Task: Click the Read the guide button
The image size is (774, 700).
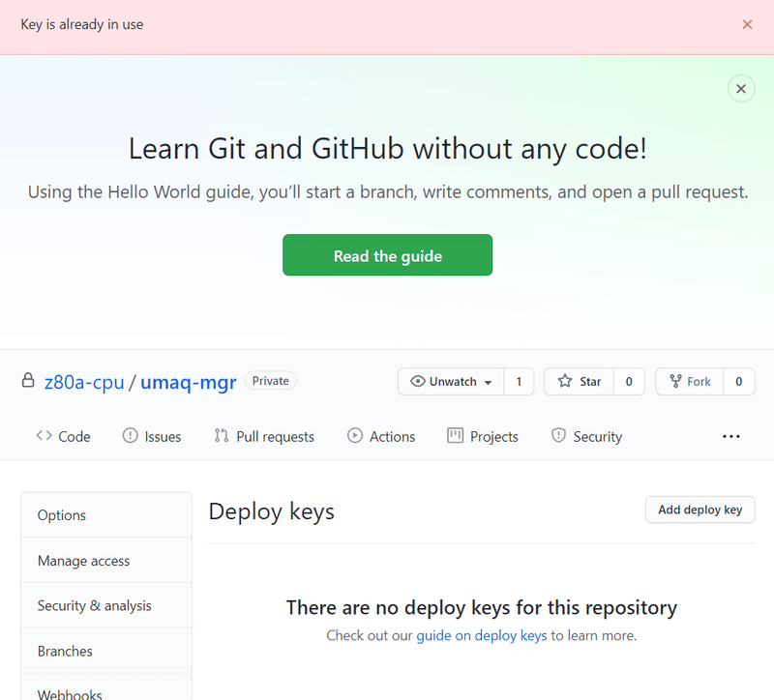Action: click(x=388, y=255)
